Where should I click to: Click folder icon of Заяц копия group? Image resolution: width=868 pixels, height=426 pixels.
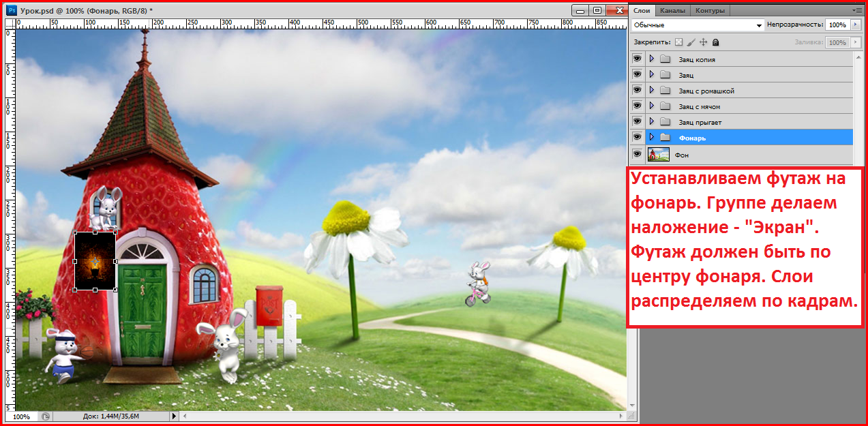pyautogui.click(x=665, y=59)
